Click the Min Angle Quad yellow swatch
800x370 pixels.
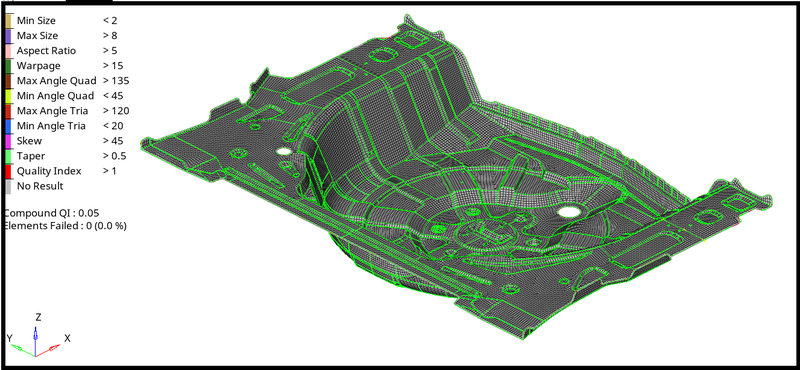pos(8,96)
